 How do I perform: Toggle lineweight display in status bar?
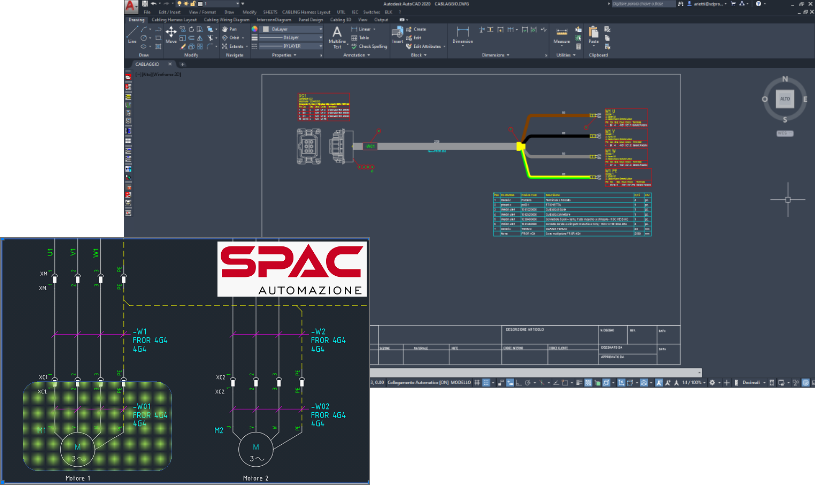(x=579, y=383)
